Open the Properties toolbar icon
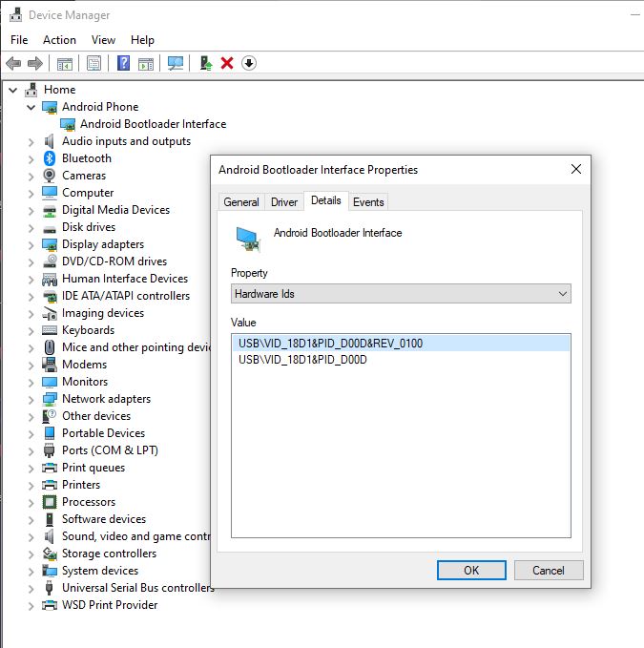The image size is (644, 648). [x=93, y=63]
